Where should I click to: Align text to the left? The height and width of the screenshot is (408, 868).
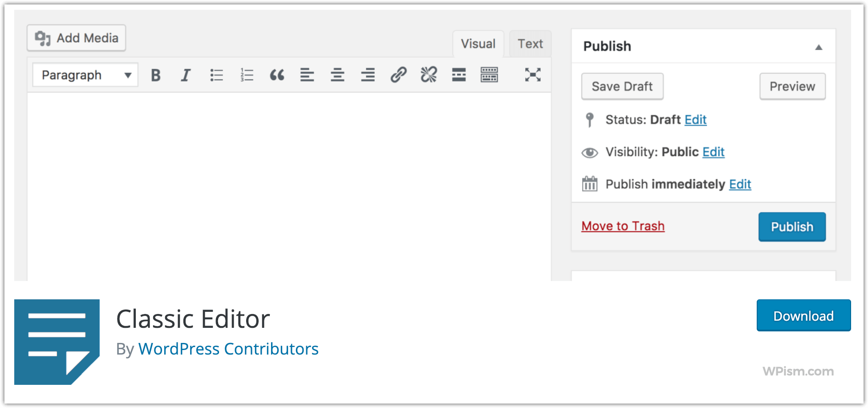coord(307,75)
